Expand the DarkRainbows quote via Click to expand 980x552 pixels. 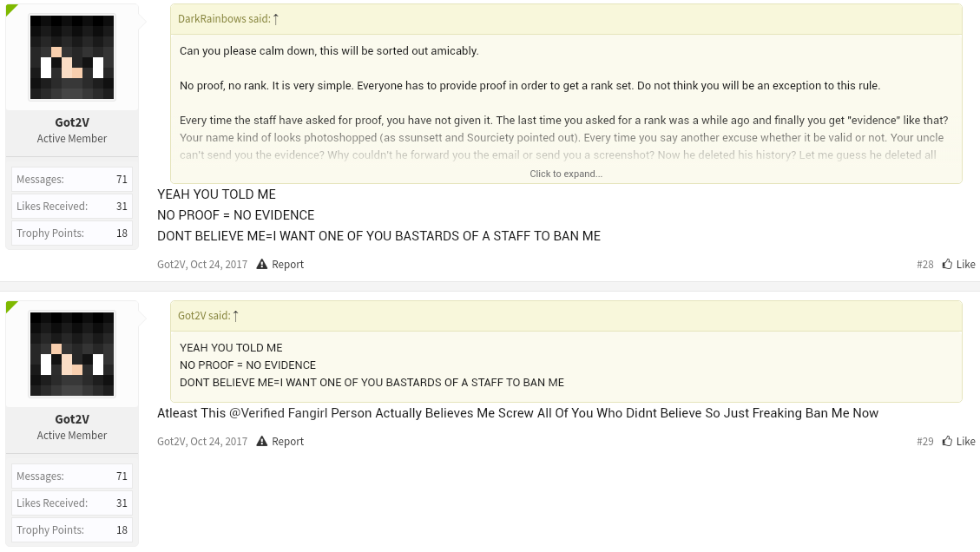pos(566,174)
